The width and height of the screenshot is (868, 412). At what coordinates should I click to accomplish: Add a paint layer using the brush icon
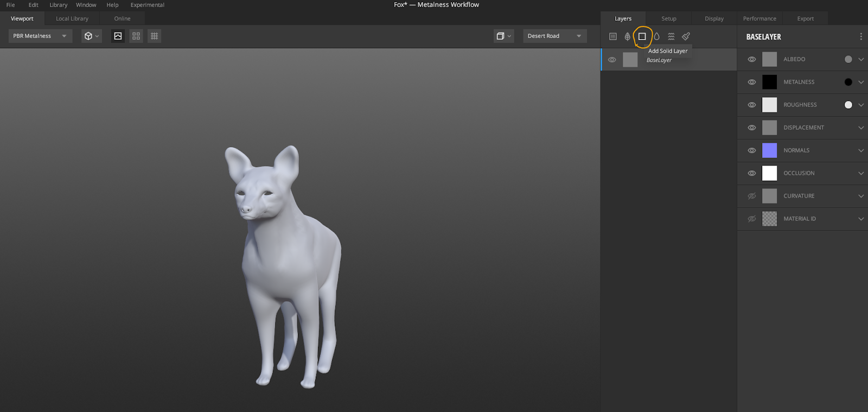click(686, 36)
